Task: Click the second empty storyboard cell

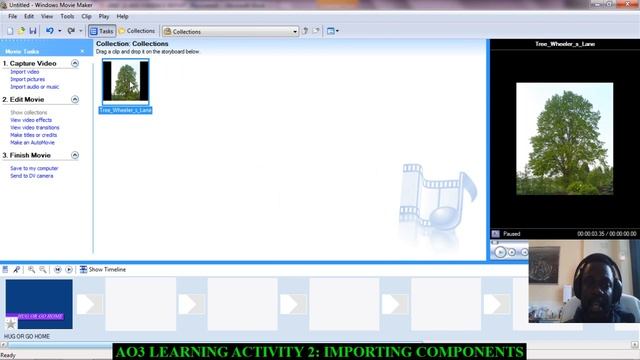Action: click(x=242, y=304)
